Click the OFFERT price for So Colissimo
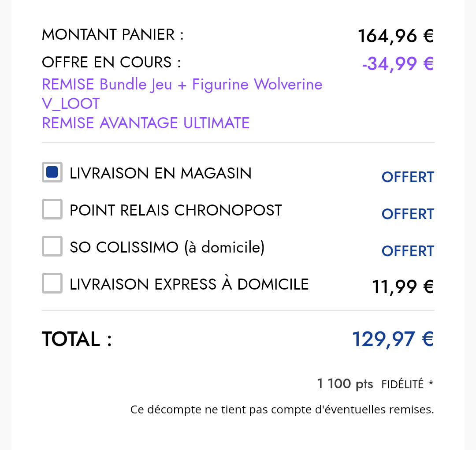 coord(408,251)
